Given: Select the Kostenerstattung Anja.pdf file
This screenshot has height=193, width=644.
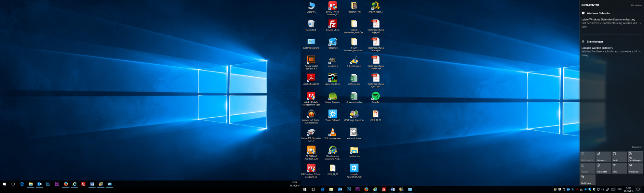Looking at the screenshot, I should pyautogui.click(x=376, y=26).
